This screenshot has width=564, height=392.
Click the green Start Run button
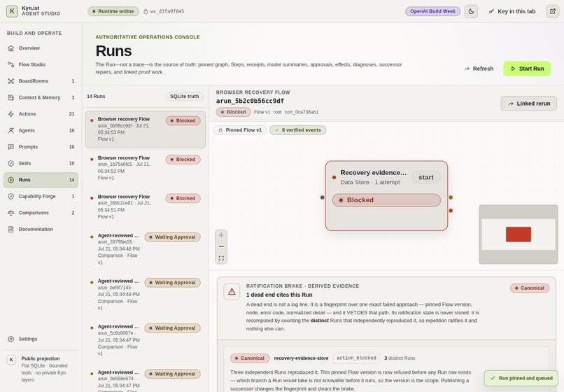[x=527, y=69]
